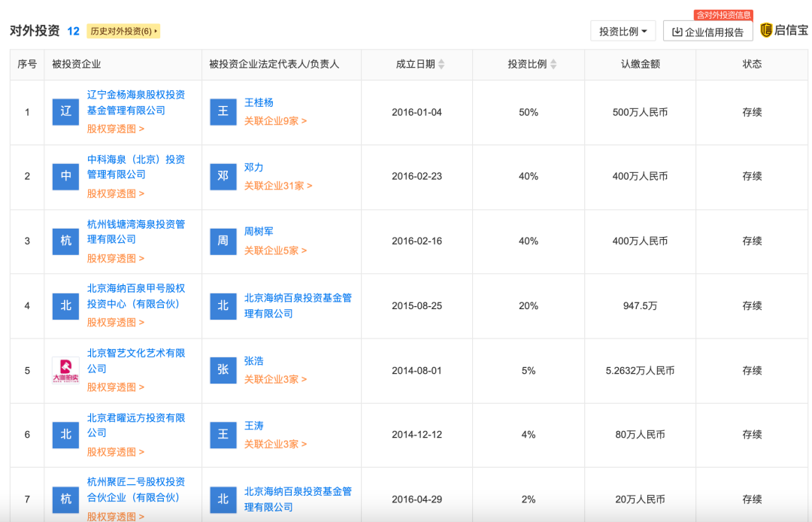This screenshot has height=522, width=812.
Task: Open 北京海纳百泉投资基金管理有限公司 in row 4
Action: click(298, 305)
